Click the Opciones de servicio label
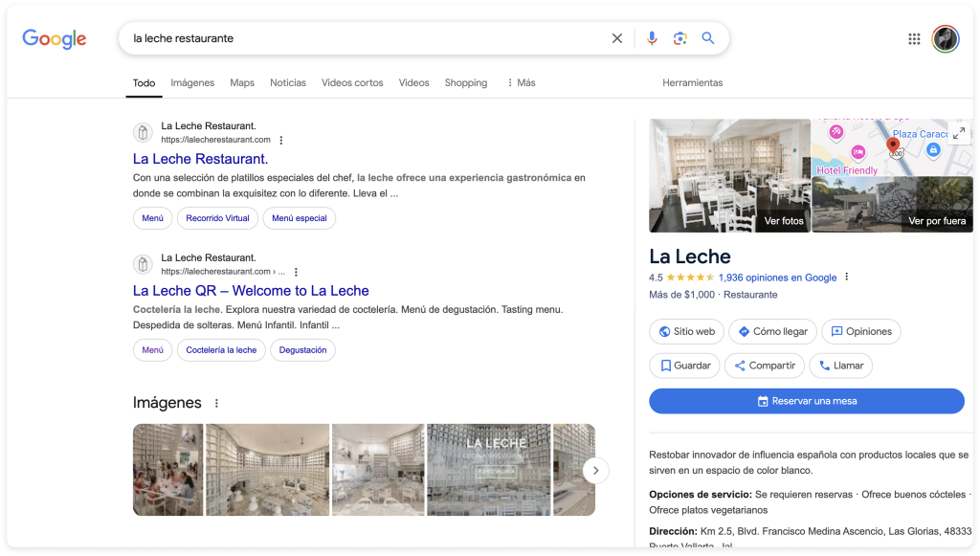Screen dimensions: 980x556 pos(701,494)
